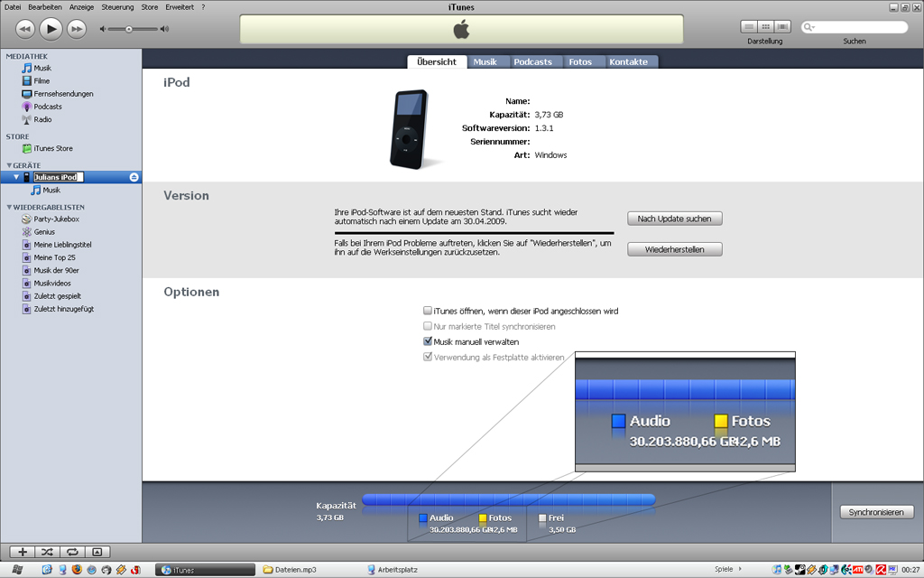Click Nach Update suchen button
Viewport: 924px width, 578px height.
coord(675,219)
